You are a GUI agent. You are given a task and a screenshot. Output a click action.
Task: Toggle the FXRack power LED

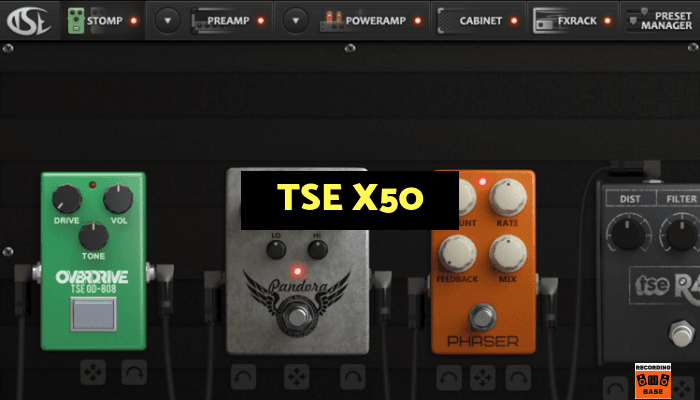[607, 21]
